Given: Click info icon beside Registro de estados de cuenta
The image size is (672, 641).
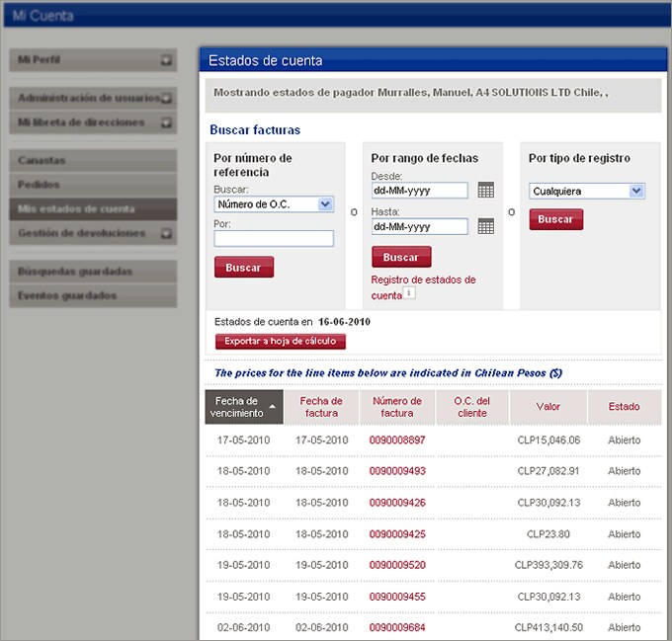Looking at the screenshot, I should 409,293.
